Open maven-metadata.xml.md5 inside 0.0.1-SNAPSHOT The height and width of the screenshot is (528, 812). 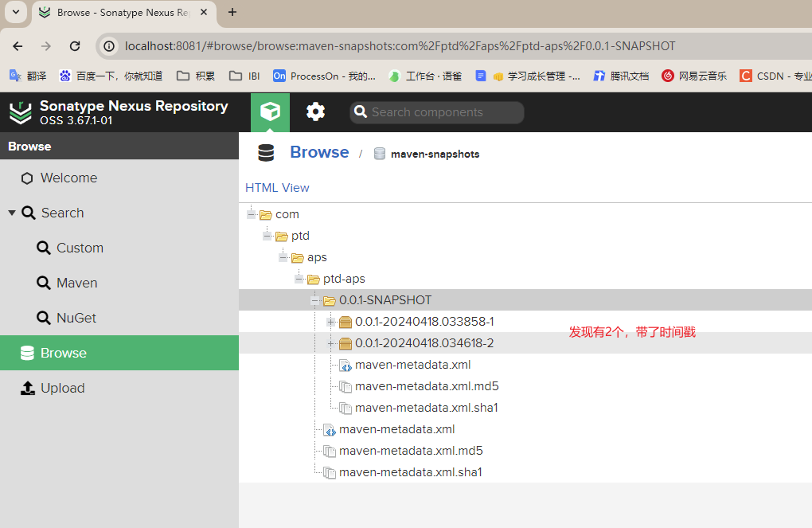(427, 386)
